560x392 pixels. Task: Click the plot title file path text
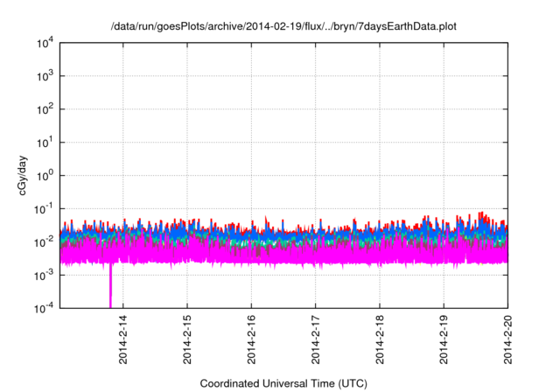coord(283,27)
